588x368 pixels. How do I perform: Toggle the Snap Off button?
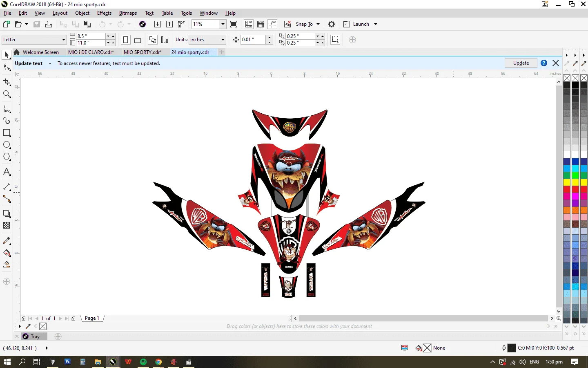click(287, 24)
